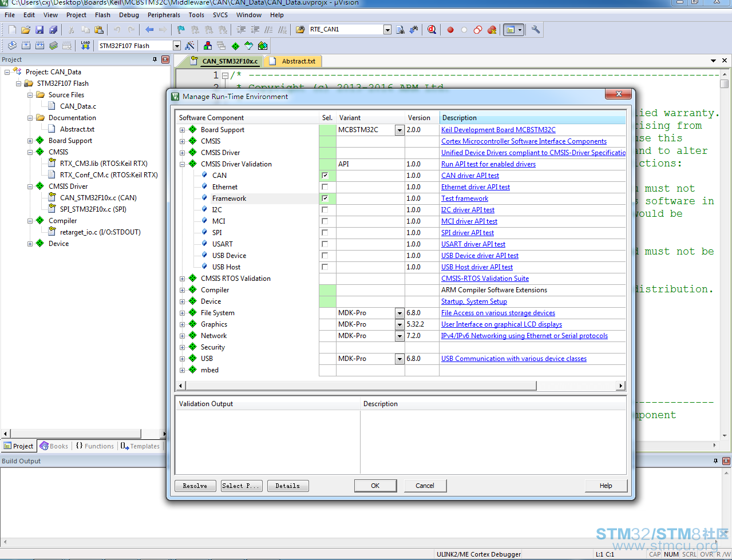This screenshot has width=732, height=560.
Task: Uncheck the Framework component checkbox
Action: click(x=325, y=198)
